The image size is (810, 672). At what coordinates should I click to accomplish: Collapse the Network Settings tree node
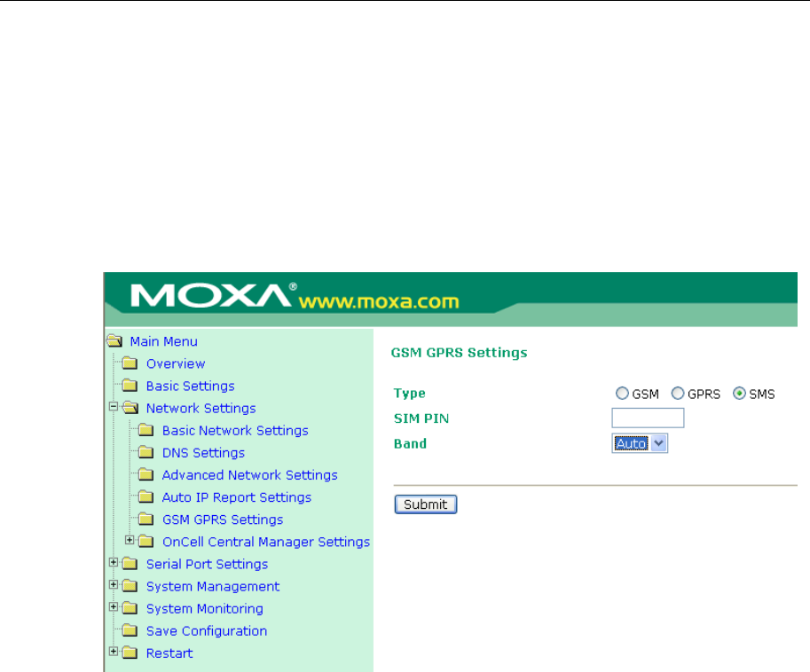[x=114, y=406]
